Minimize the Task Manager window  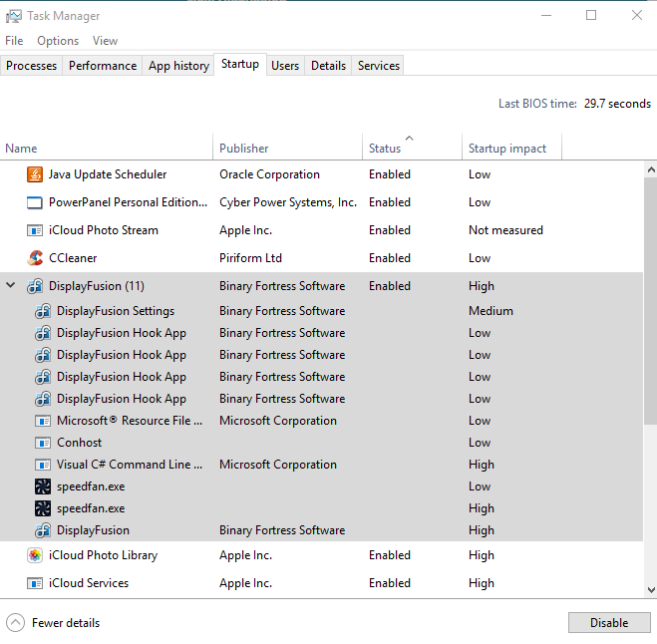click(x=546, y=16)
